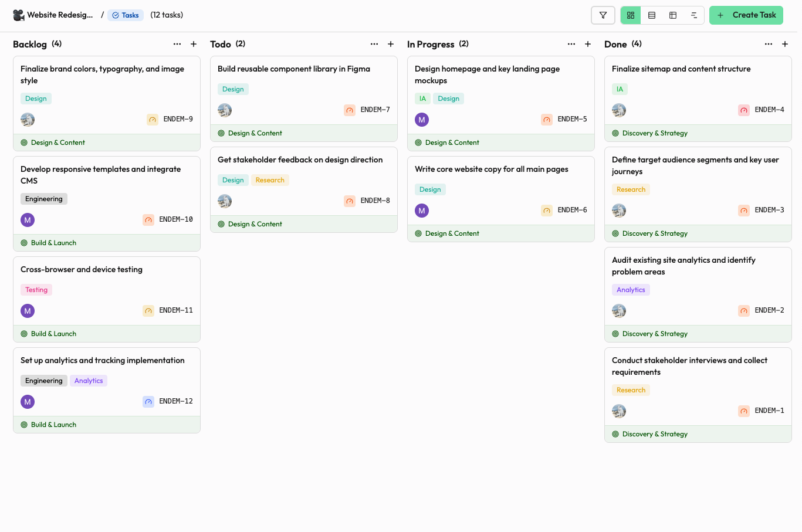802x532 pixels.
Task: Open Backlog column more options menu
Action: [177, 44]
